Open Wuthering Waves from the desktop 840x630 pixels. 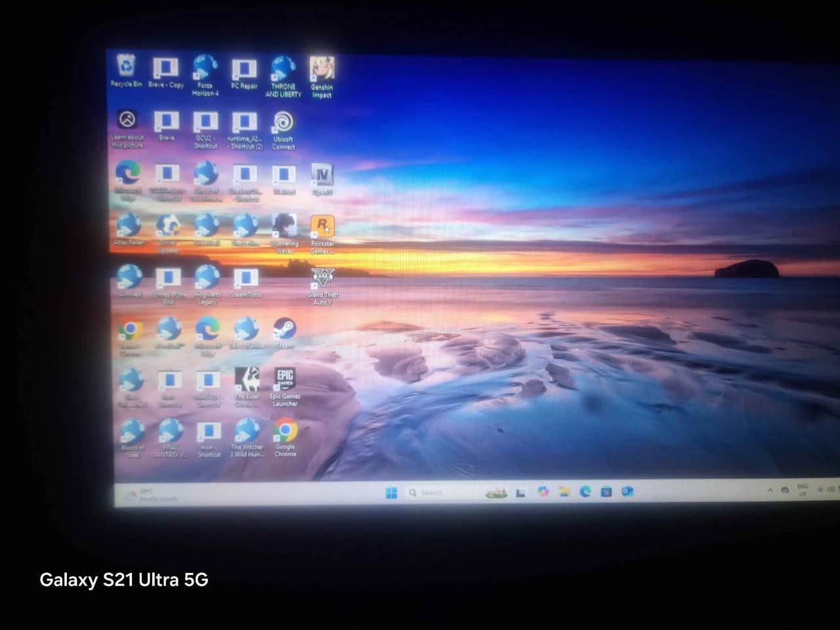coord(284,226)
